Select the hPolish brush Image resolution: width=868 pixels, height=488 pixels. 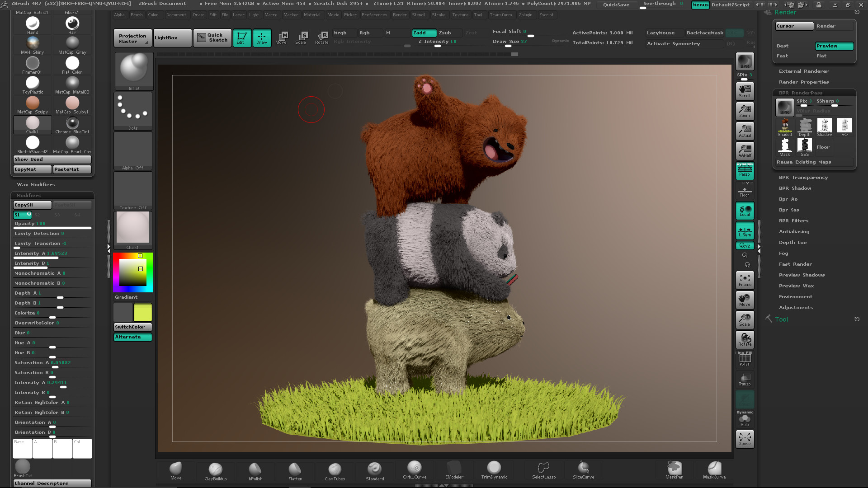coord(255,471)
